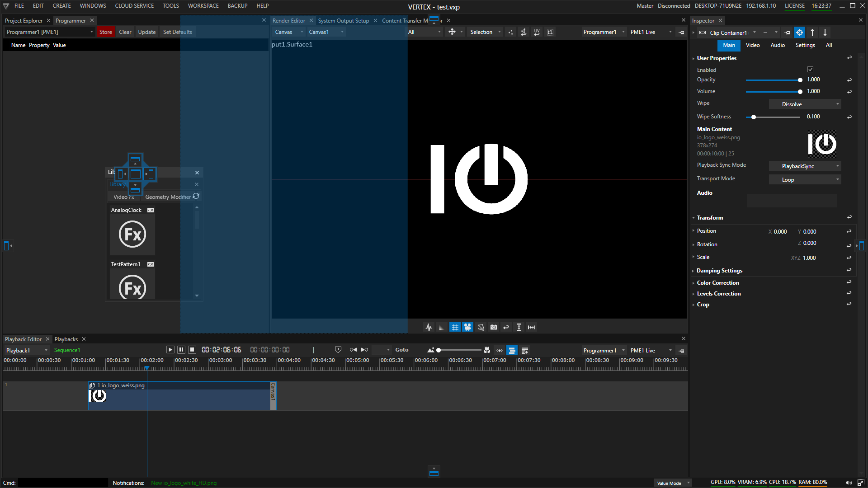Open the Selection mode dropdown
Image resolution: width=868 pixels, height=488 pixels.
click(x=486, y=32)
